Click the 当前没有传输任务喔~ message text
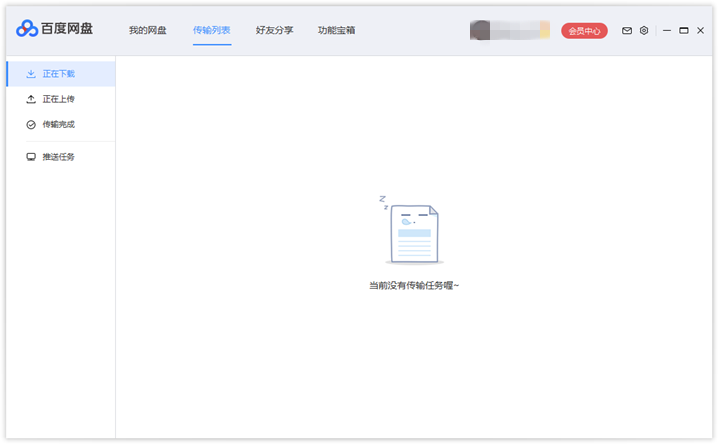The width and height of the screenshot is (718, 444). point(414,285)
